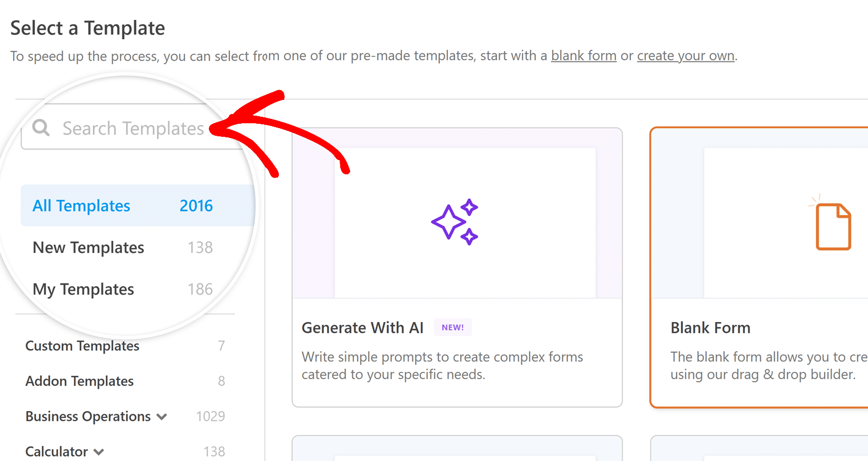Image resolution: width=868 pixels, height=461 pixels.
Task: Click the Calculator category label
Action: (56, 452)
